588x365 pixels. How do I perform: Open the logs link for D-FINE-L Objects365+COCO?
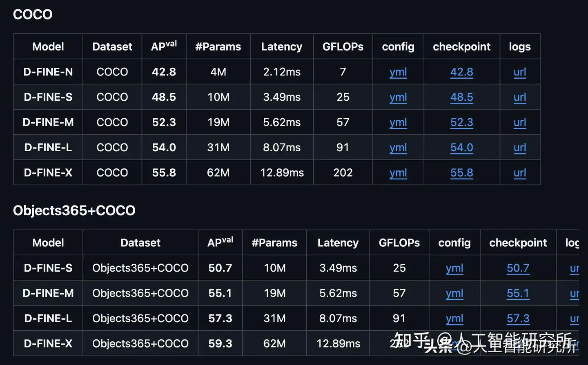[x=574, y=319]
